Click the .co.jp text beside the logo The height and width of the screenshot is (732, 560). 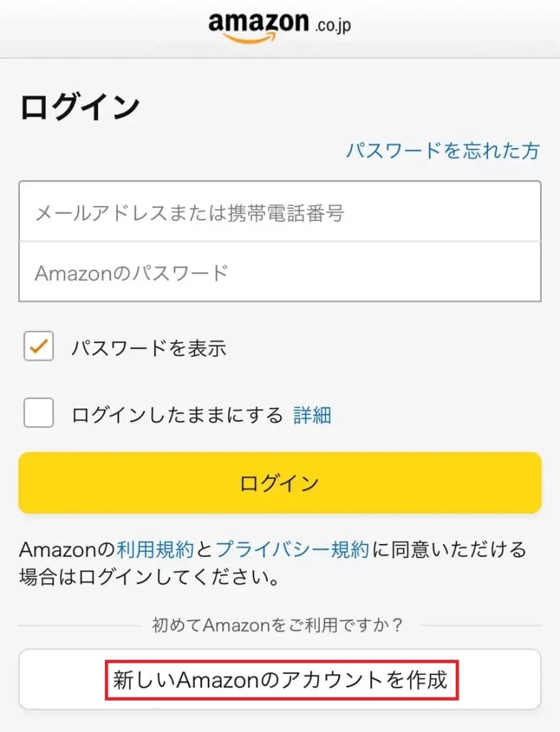click(332, 26)
